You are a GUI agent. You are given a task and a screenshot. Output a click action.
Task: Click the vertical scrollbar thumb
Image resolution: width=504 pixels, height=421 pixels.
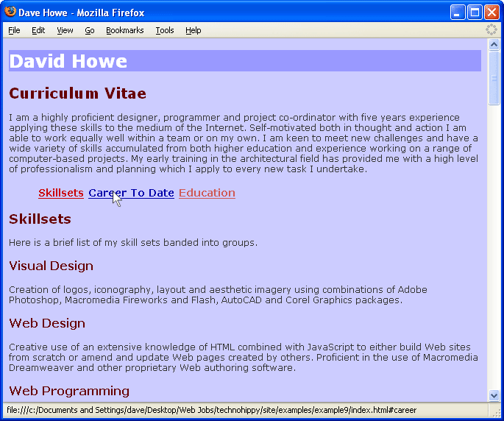(494, 78)
